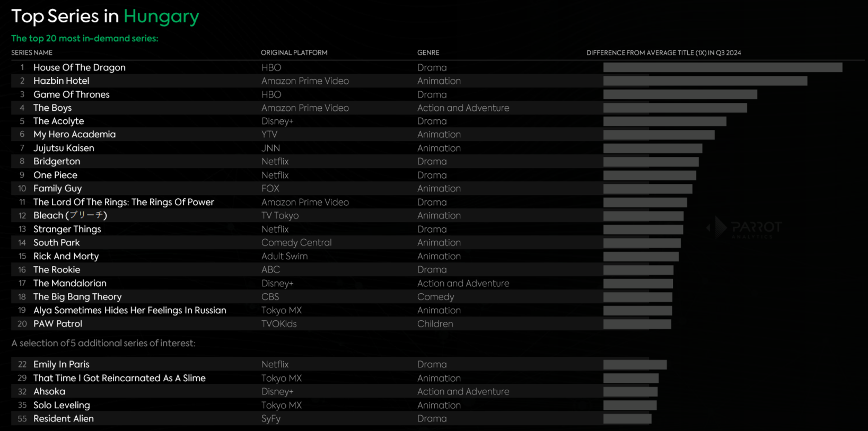Select 'The Boys' series name
The width and height of the screenshot is (868, 431).
52,108
